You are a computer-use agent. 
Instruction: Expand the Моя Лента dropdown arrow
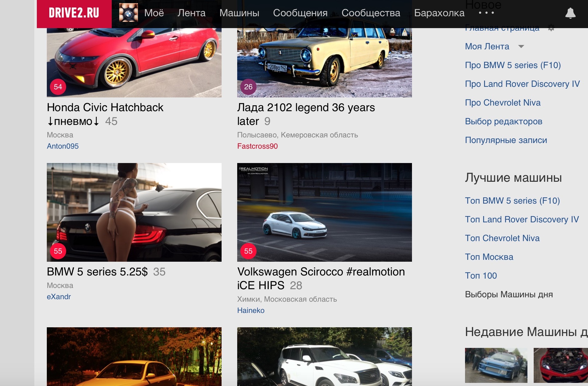[521, 47]
